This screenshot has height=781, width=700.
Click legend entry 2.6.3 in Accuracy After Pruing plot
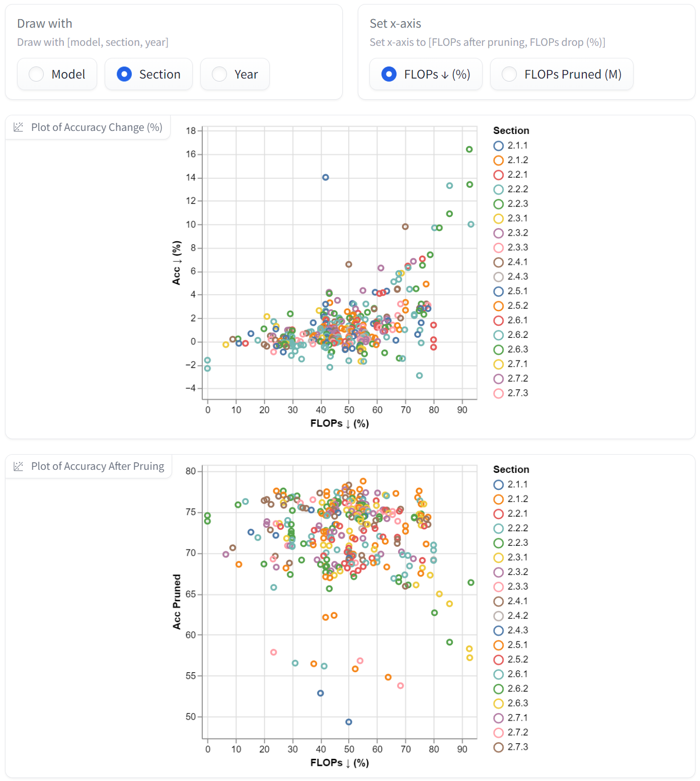pyautogui.click(x=511, y=704)
